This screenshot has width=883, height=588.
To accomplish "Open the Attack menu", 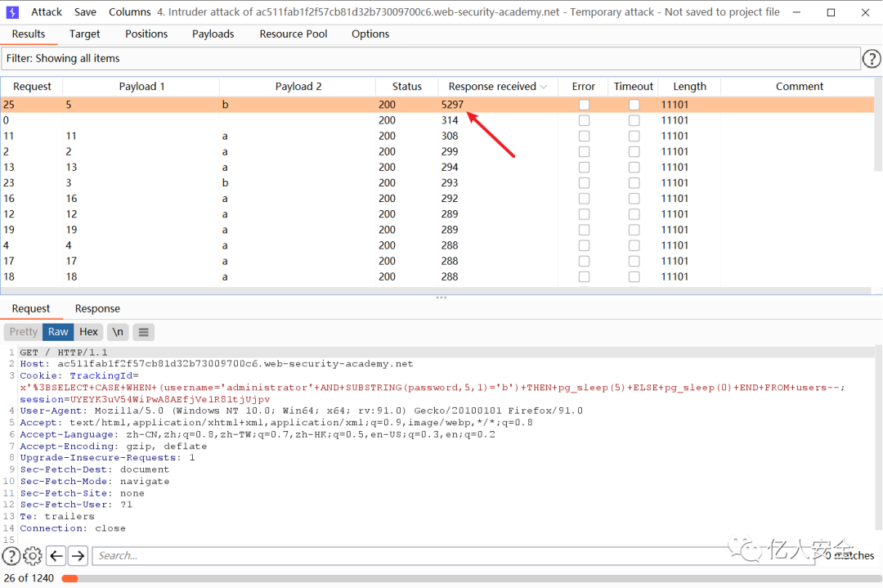I will point(46,11).
